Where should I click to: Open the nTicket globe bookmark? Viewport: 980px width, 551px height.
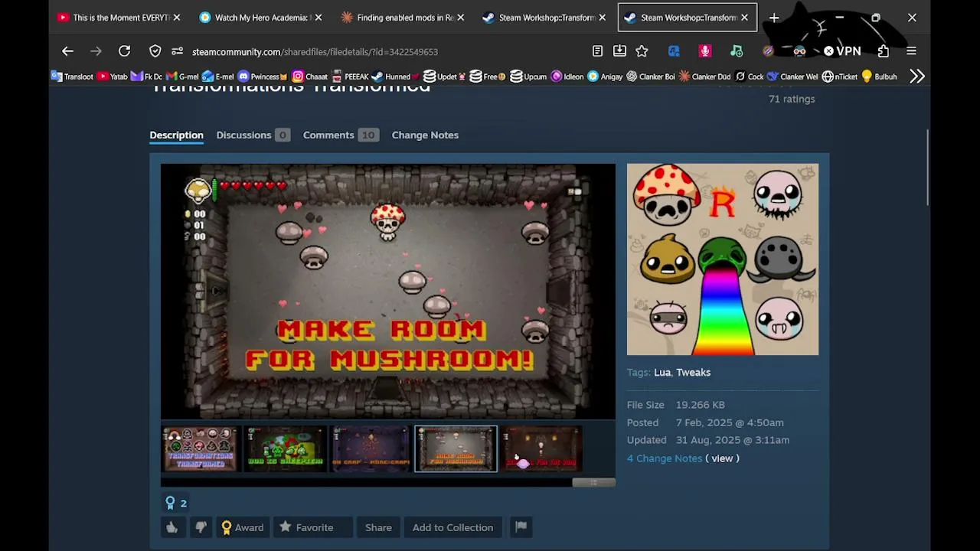coord(839,77)
